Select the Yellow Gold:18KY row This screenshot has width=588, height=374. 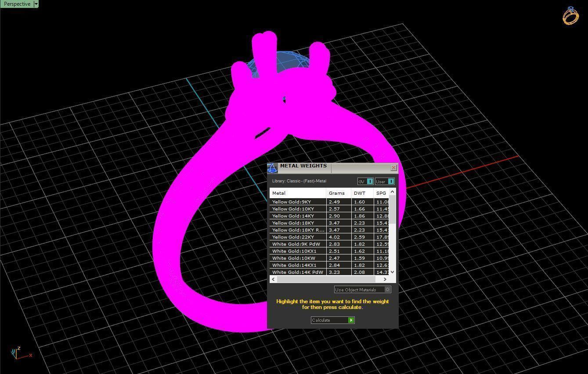point(329,223)
